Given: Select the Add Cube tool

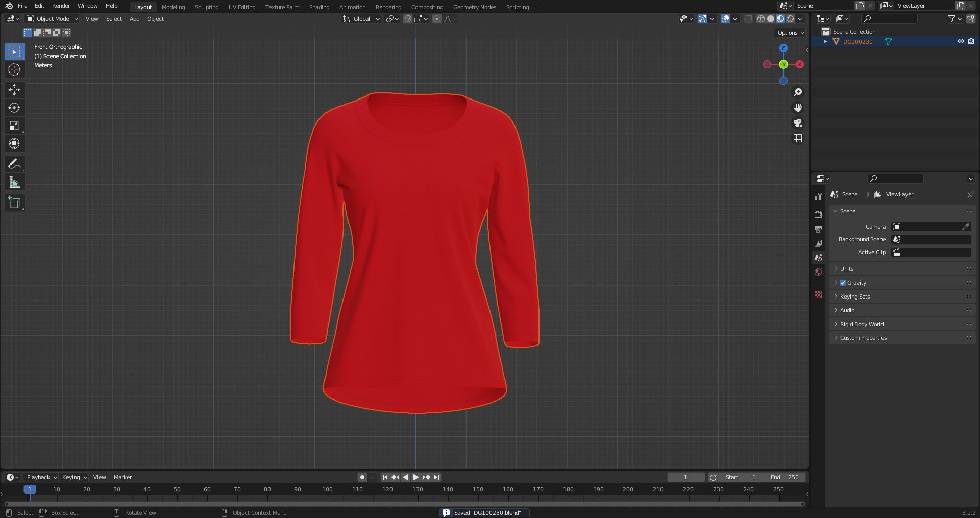Looking at the screenshot, I should [x=14, y=202].
